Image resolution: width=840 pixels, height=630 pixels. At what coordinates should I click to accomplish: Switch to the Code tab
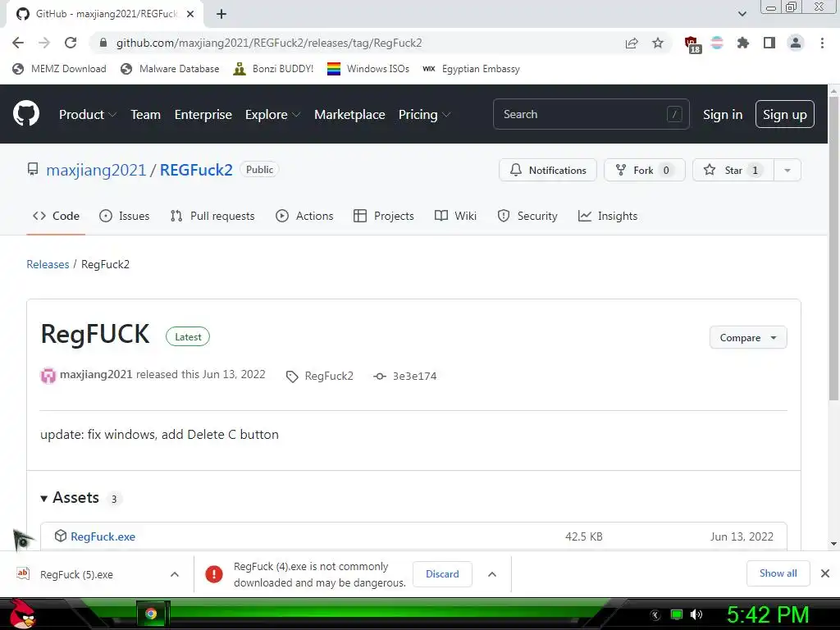(x=56, y=216)
